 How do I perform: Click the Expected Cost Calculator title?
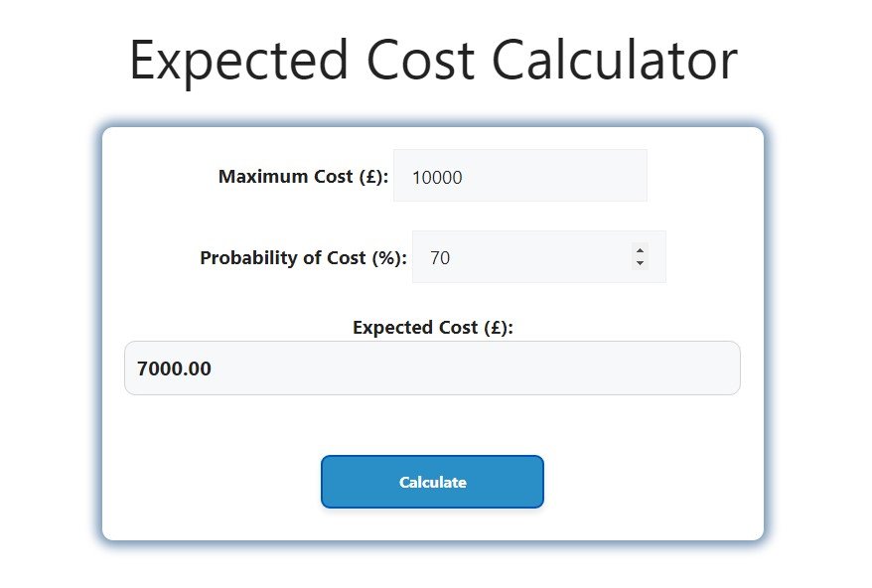point(432,60)
